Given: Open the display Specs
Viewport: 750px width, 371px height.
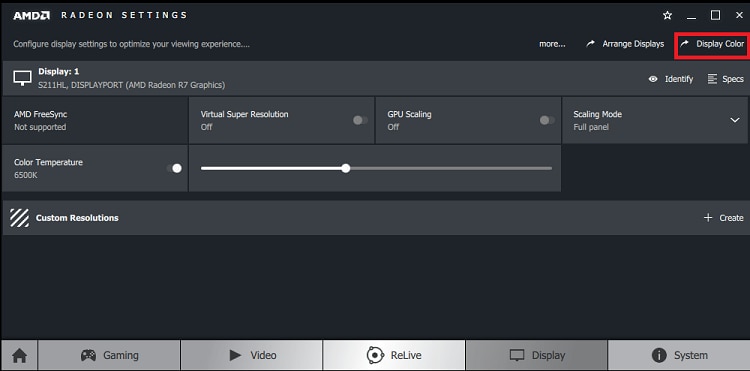Looking at the screenshot, I should [726, 79].
